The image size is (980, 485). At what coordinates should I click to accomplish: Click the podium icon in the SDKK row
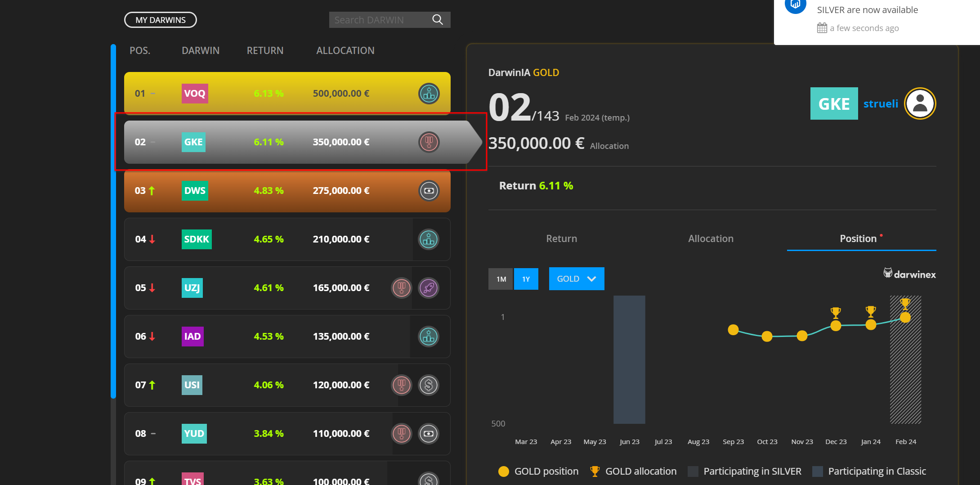click(429, 239)
